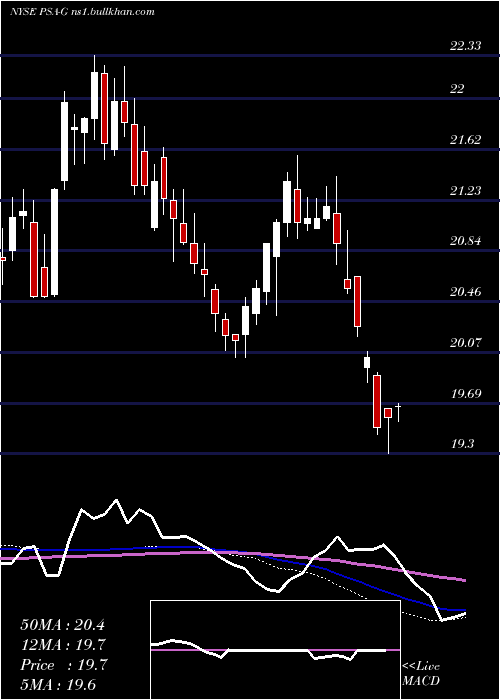The image size is (500, 700).
Task: Click the <<Live MACD label
Action: point(421,674)
